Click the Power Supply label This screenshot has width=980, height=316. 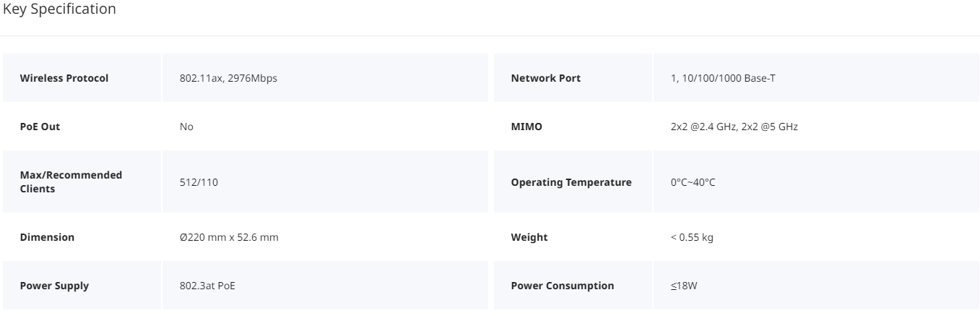point(54,286)
